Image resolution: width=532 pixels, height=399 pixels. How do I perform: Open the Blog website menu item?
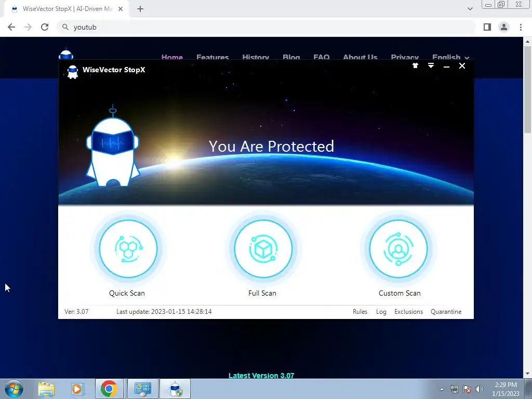291,57
